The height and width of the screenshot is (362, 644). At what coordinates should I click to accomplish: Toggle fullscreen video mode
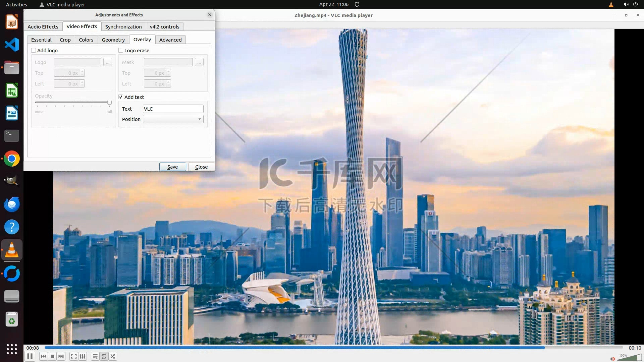pos(74,356)
